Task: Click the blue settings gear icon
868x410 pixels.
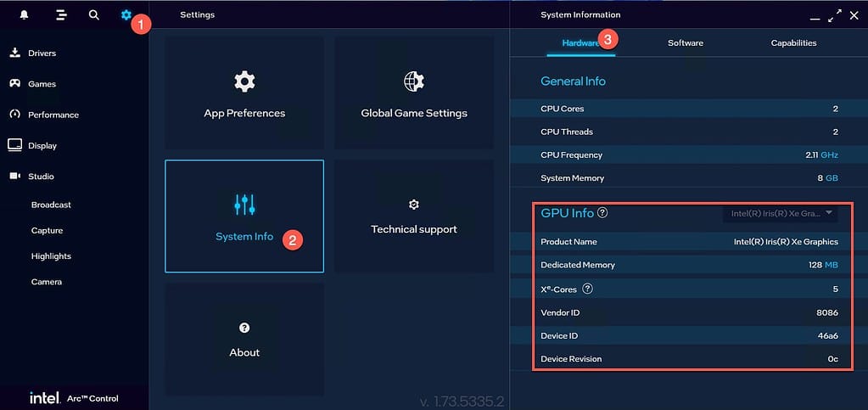Action: pyautogui.click(x=126, y=15)
